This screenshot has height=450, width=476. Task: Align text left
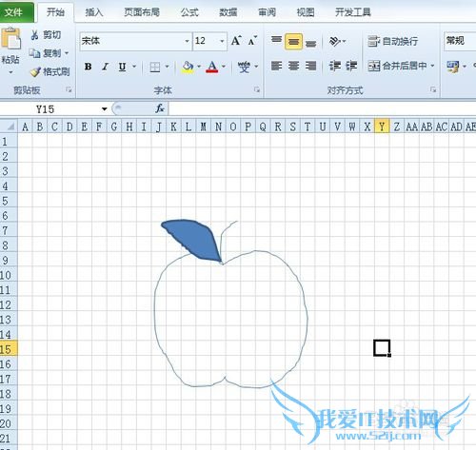point(276,66)
